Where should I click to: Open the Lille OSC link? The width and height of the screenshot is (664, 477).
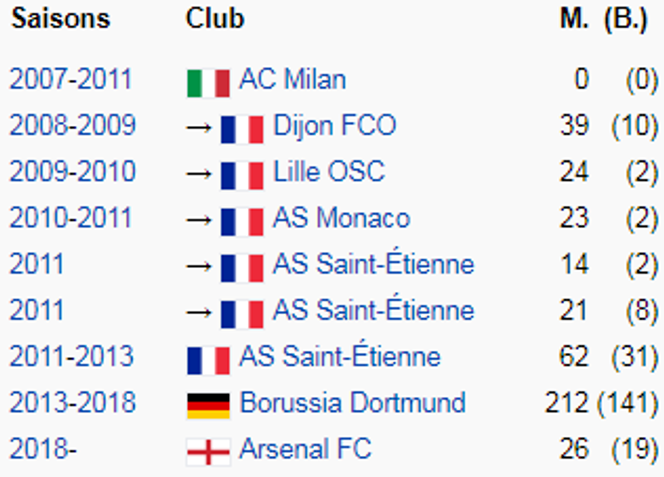click(x=329, y=172)
